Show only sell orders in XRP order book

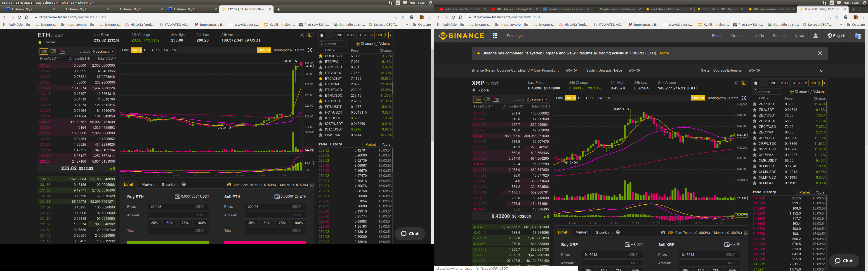click(x=496, y=99)
